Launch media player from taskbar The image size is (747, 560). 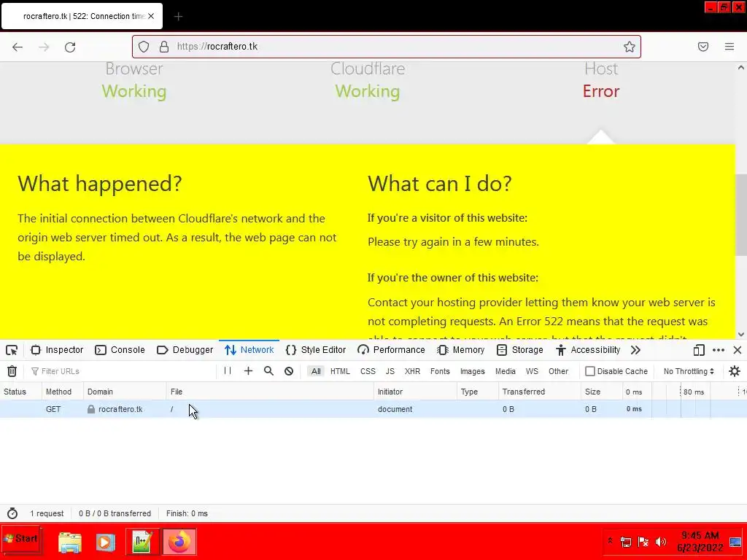pos(106,542)
